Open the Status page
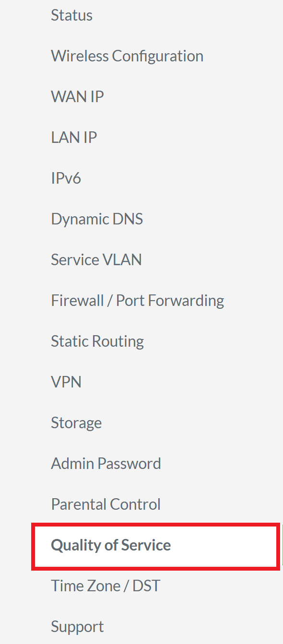The image size is (283, 644). (71, 15)
